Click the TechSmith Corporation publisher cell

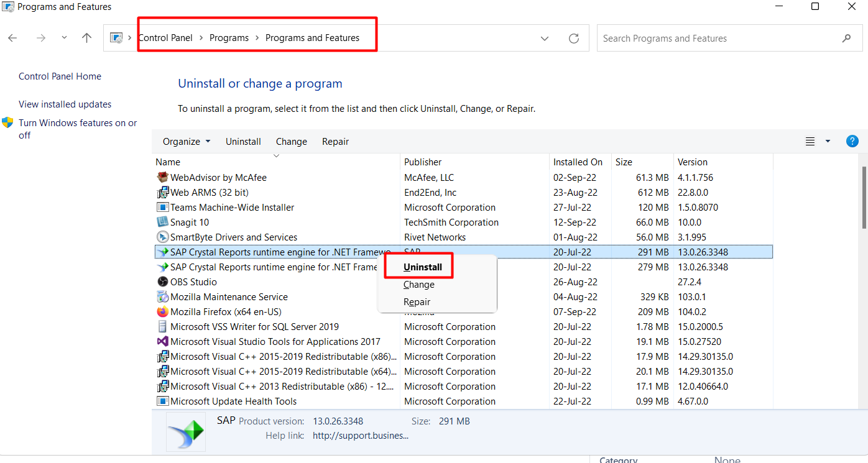[x=451, y=222]
